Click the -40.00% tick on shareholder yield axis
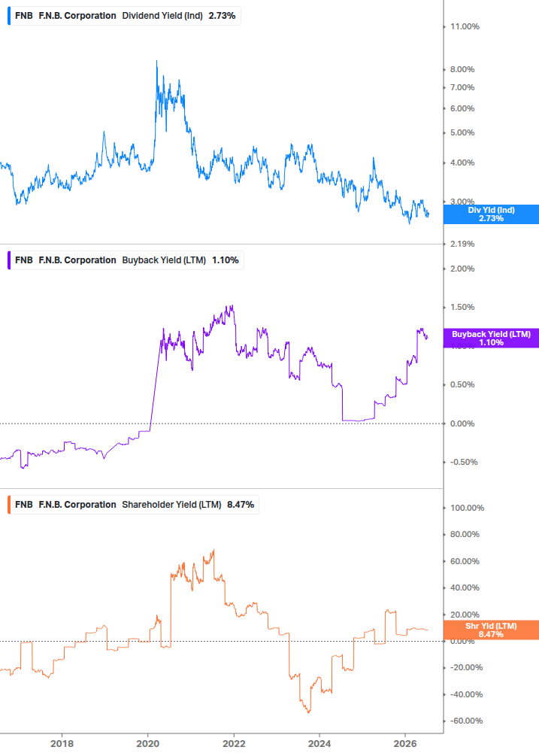The height and width of the screenshot is (756, 539). tap(466, 695)
